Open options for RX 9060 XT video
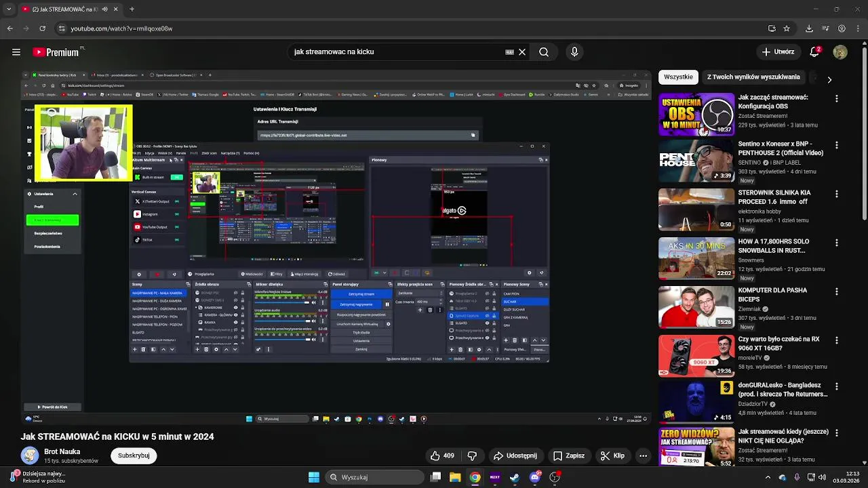The width and height of the screenshot is (868, 488). pos(836,340)
